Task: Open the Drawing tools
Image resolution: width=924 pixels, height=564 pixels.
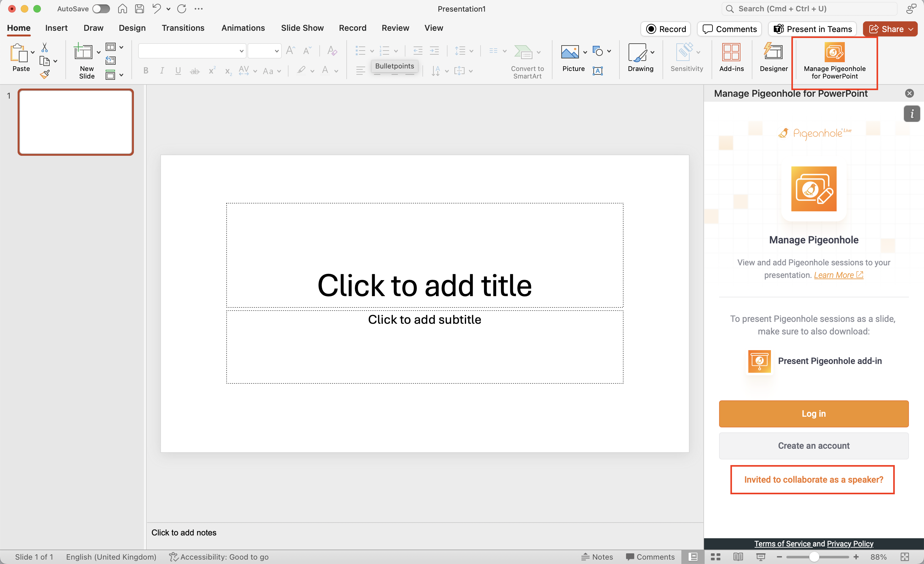Action: point(641,58)
